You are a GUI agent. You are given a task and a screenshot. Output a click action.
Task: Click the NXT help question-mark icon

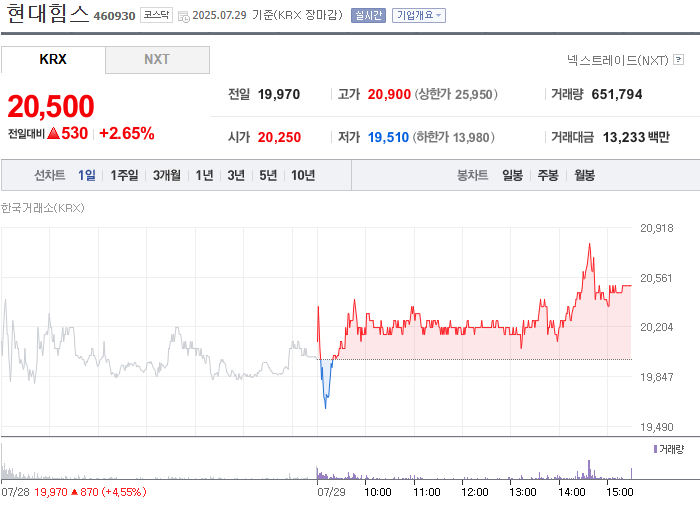tap(679, 59)
